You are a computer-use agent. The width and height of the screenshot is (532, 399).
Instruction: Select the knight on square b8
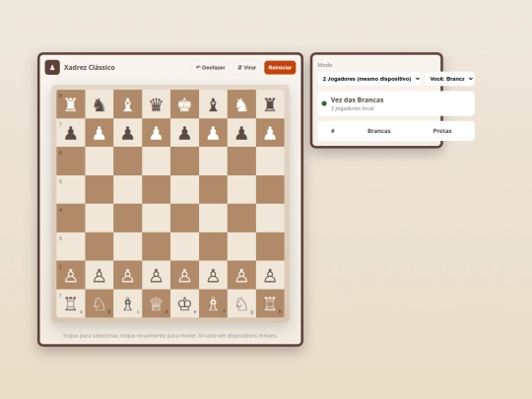(x=100, y=104)
